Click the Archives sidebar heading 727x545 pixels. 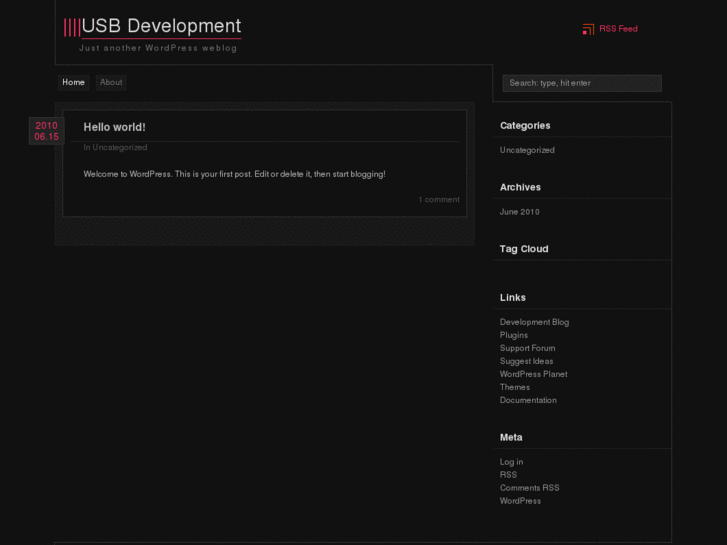520,187
